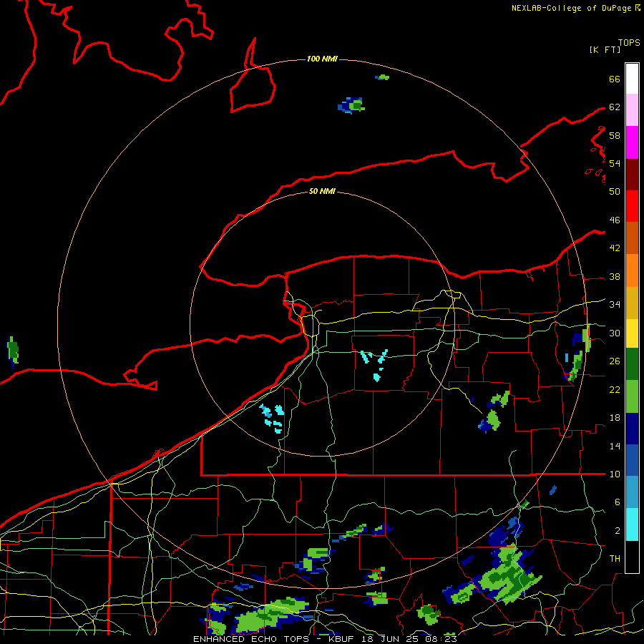Click the legend value 34

pyautogui.click(x=615, y=304)
